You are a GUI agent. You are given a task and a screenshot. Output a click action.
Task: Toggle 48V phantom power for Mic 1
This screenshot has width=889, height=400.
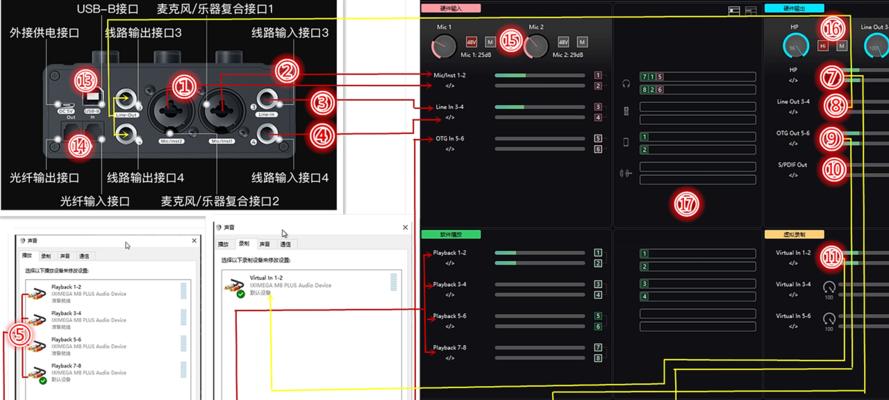click(x=471, y=42)
